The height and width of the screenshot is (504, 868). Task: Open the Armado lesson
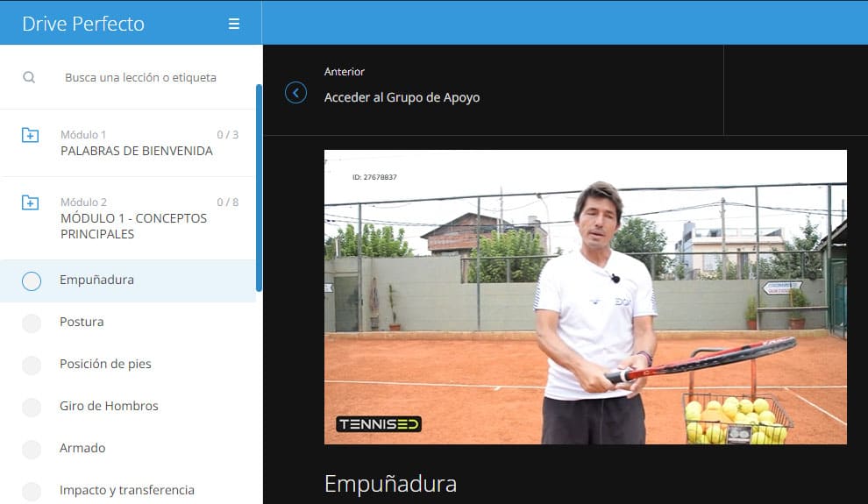tap(82, 448)
